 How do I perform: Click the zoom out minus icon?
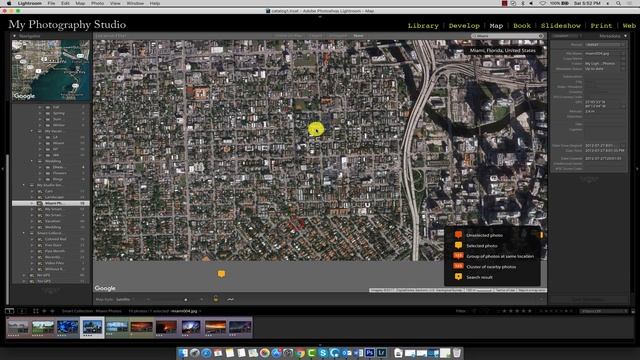click(x=148, y=299)
